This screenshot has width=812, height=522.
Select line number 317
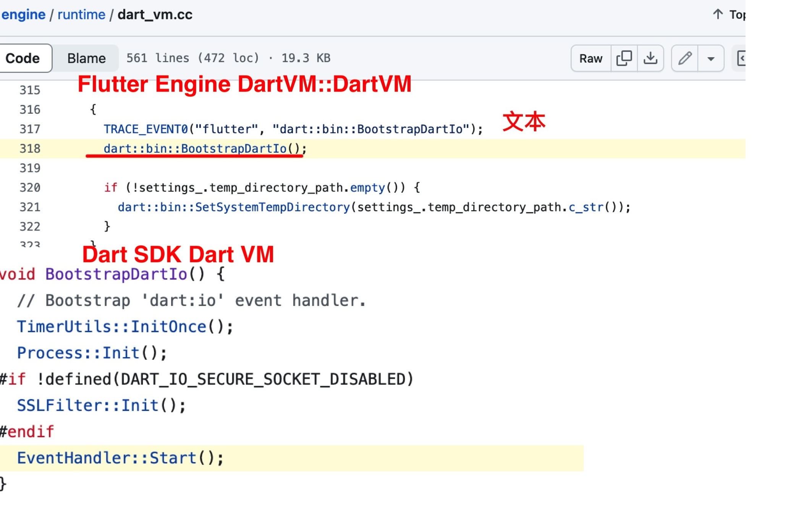click(30, 129)
